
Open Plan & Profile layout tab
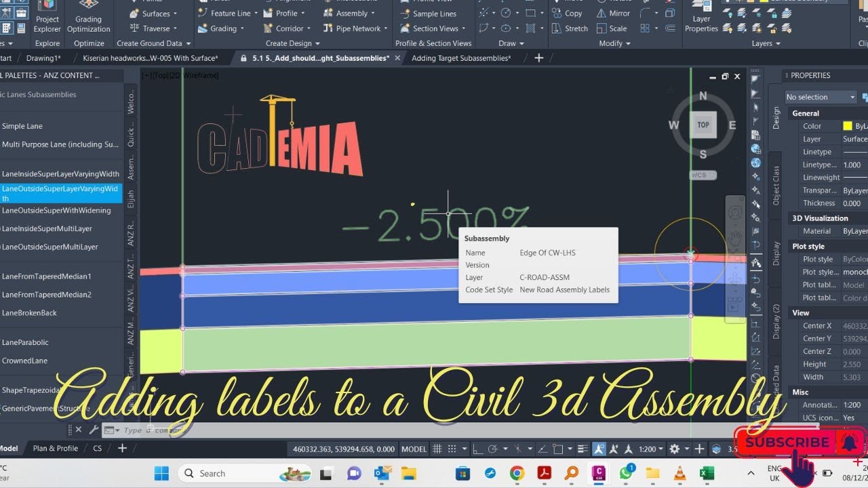(x=56, y=449)
